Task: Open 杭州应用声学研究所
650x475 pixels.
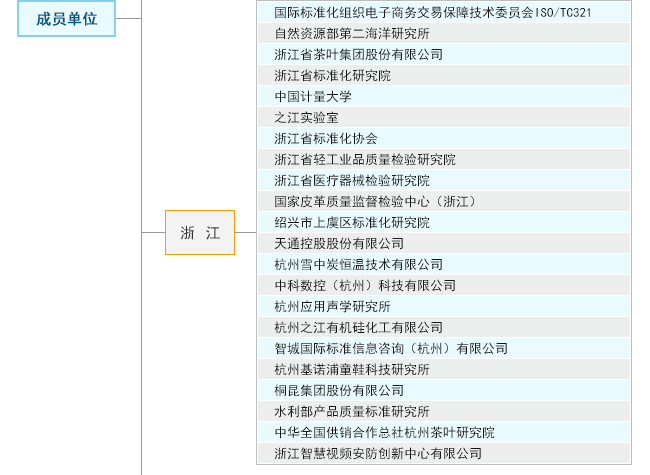Action: coord(332,307)
